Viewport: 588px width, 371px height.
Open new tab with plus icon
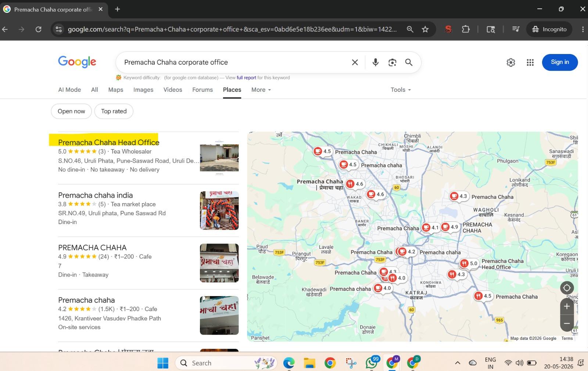[x=118, y=9]
